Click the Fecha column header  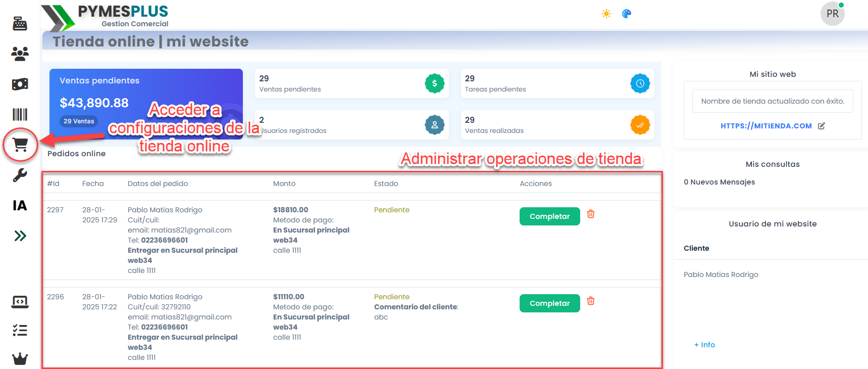point(93,183)
